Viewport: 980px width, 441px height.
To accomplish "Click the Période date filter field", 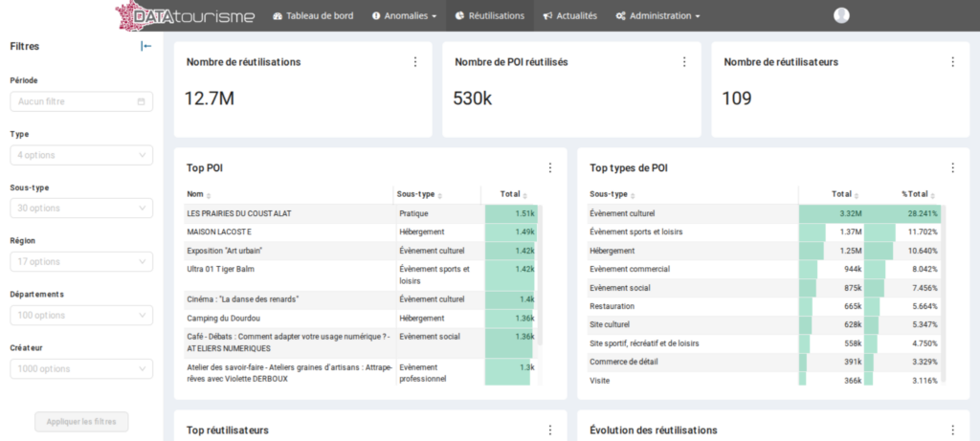I will pos(81,101).
